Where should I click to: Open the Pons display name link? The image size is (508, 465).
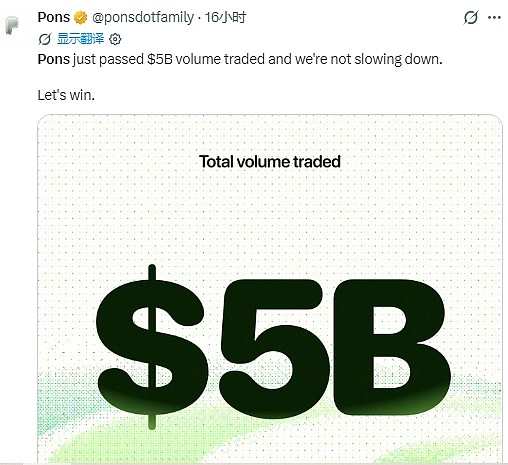(54, 17)
